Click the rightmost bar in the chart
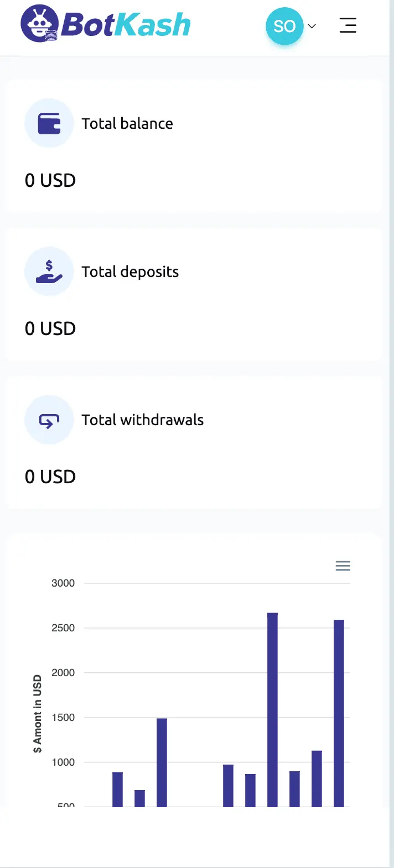394x868 pixels. [x=339, y=713]
